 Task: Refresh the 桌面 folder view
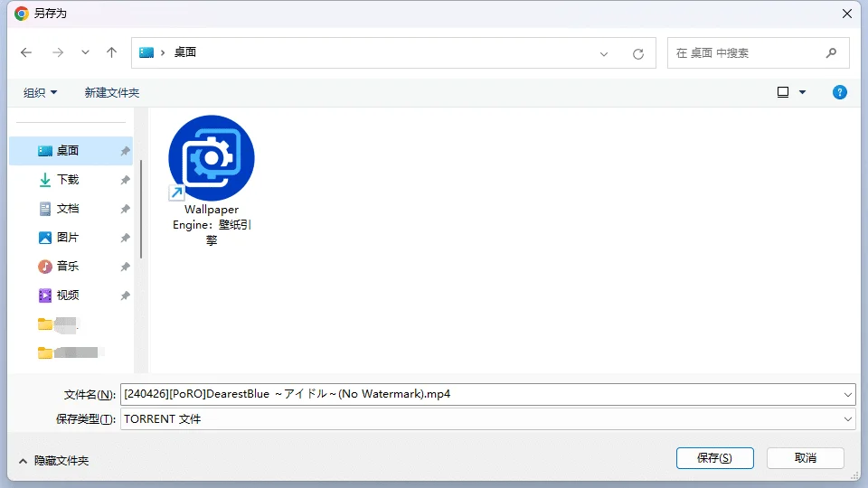[x=638, y=53]
